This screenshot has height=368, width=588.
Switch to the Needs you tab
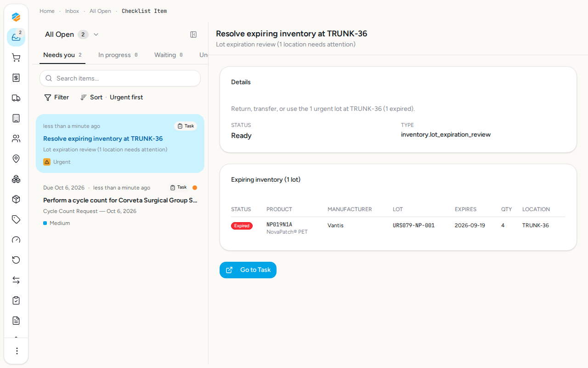point(62,55)
